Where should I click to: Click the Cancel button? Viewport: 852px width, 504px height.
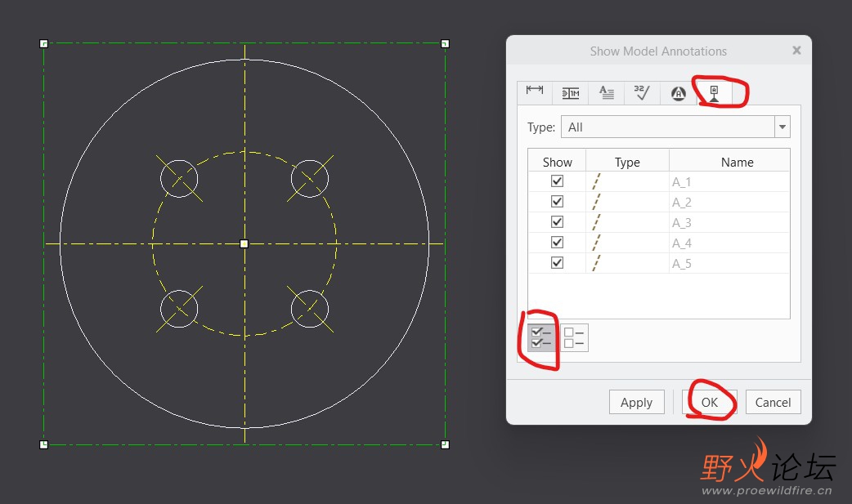click(773, 402)
